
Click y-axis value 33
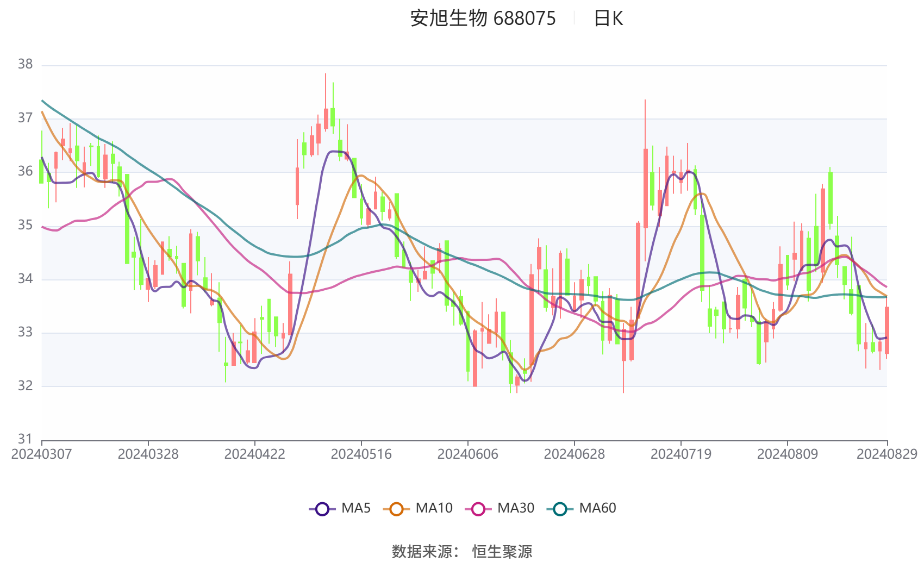(26, 332)
